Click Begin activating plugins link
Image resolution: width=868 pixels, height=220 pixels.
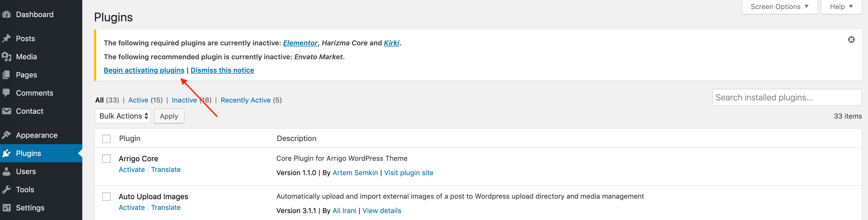144,70
